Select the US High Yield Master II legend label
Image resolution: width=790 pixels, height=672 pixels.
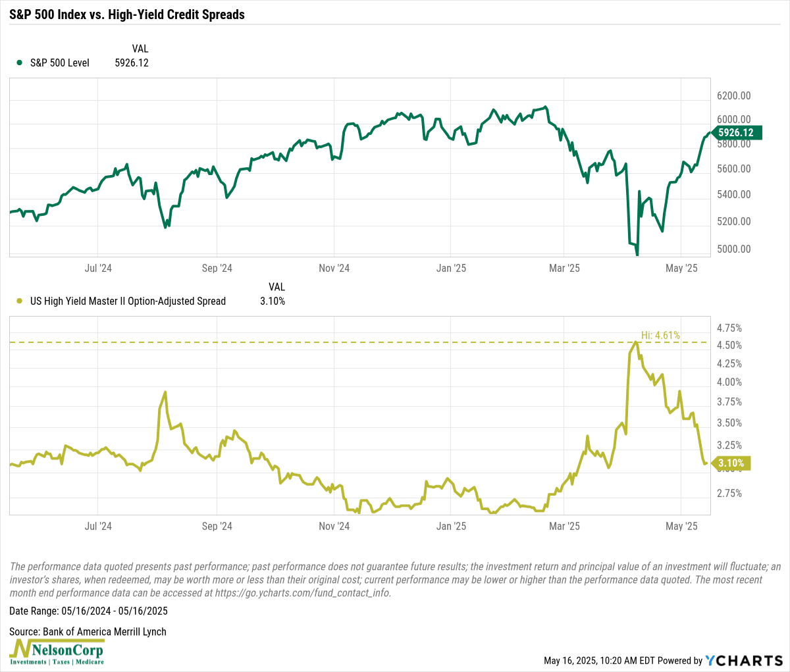[x=128, y=301]
